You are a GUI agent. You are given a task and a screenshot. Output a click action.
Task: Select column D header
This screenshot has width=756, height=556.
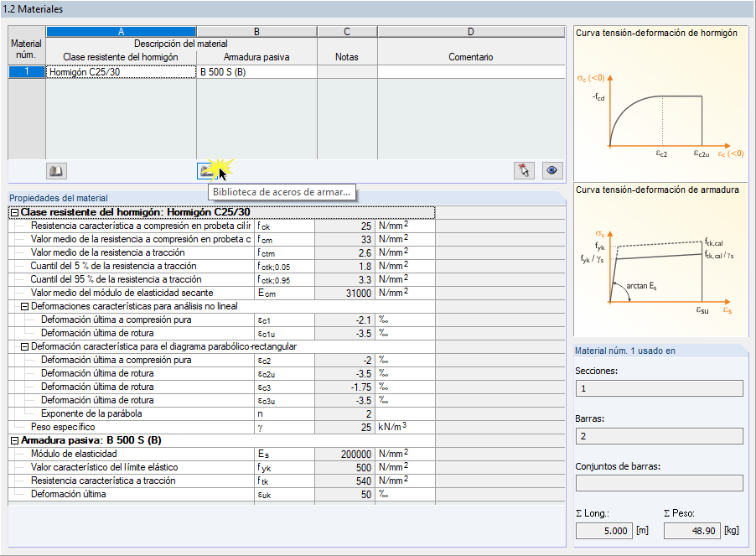471,32
